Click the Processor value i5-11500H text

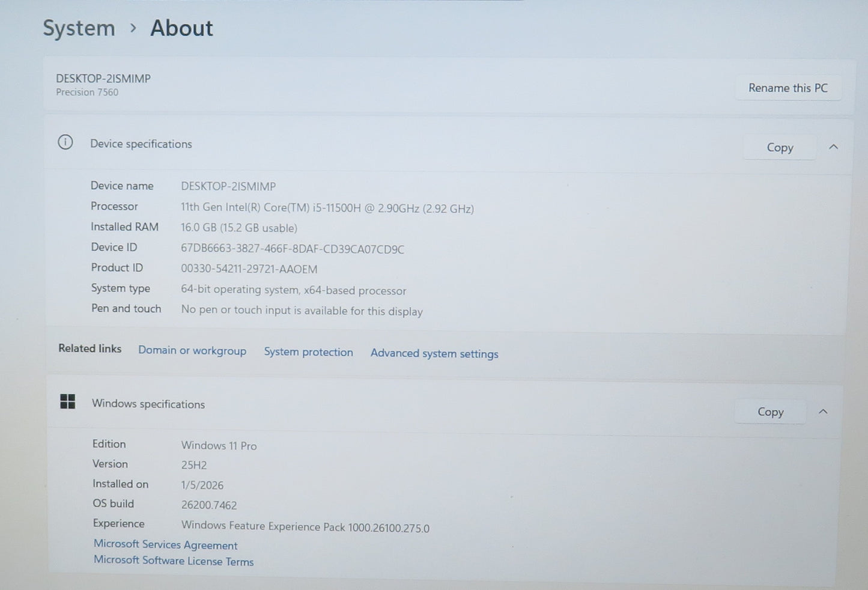pos(327,208)
